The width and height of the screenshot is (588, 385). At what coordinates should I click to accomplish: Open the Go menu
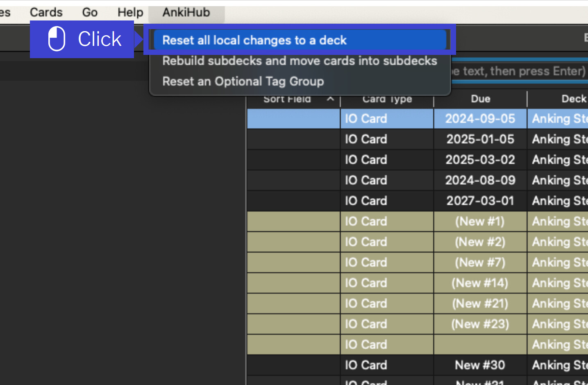coord(90,13)
